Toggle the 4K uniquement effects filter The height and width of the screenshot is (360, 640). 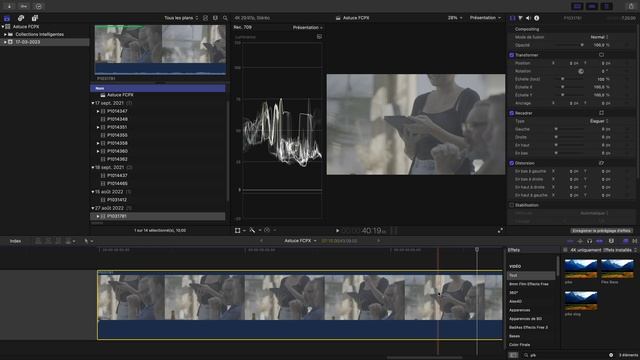coord(566,250)
